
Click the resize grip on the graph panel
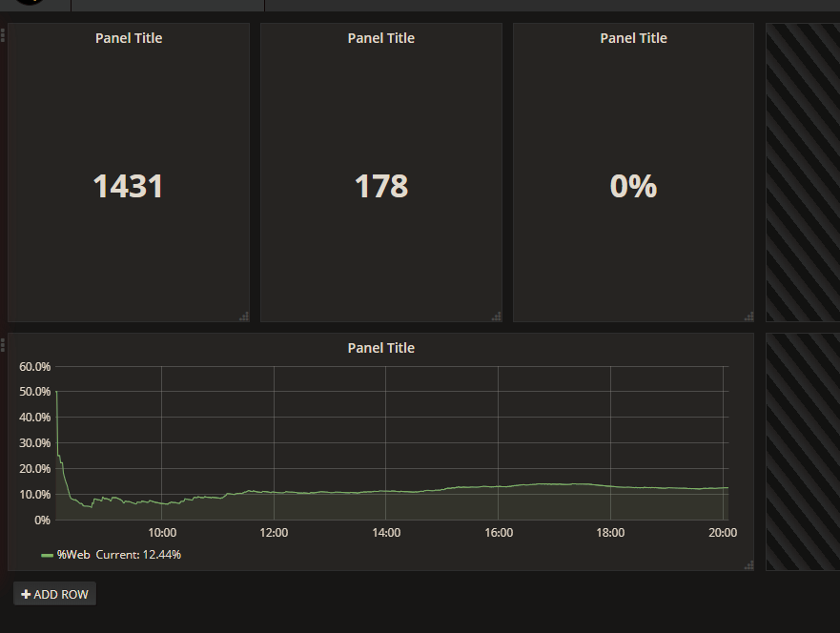(x=749, y=564)
